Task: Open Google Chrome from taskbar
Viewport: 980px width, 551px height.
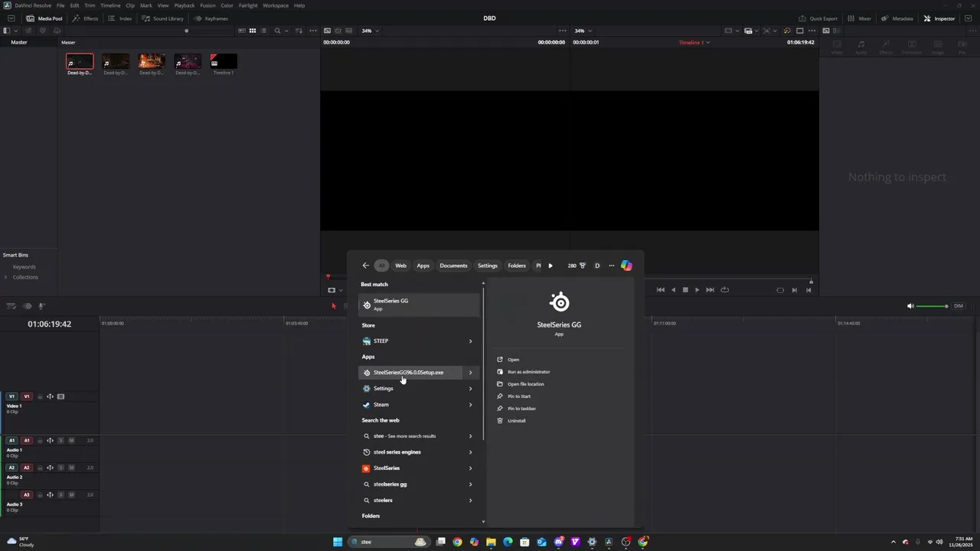Action: 457,542
